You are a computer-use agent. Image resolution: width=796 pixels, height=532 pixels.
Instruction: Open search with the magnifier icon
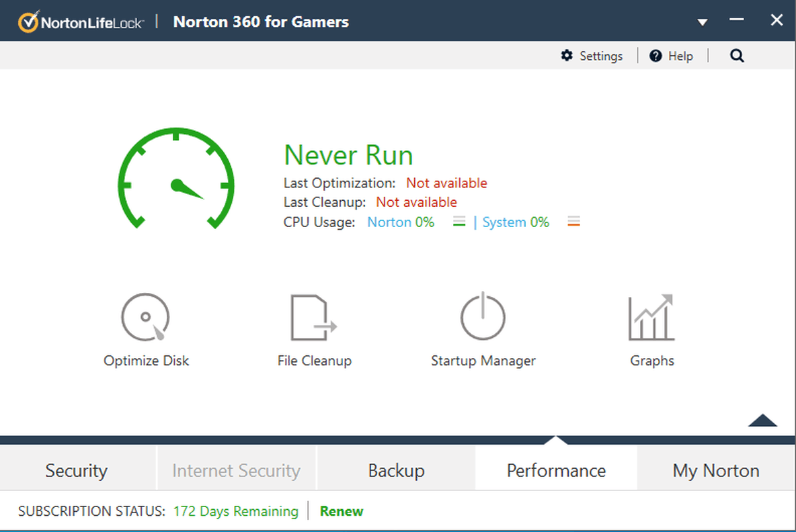click(737, 56)
